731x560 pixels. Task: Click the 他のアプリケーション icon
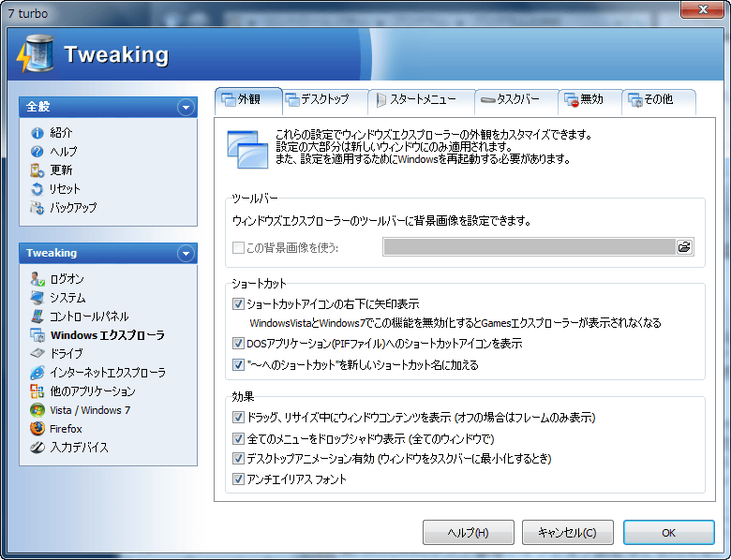pos(37,391)
